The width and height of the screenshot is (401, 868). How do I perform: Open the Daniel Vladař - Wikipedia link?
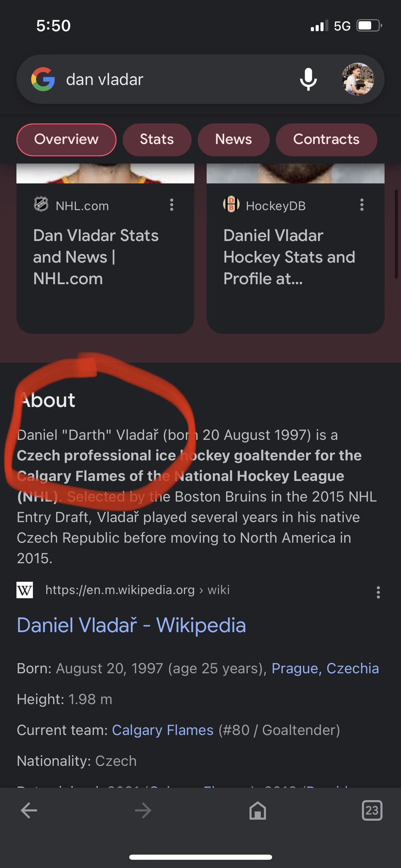[x=131, y=625]
